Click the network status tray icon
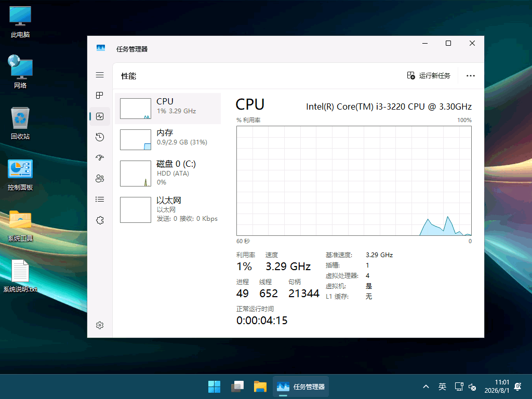532x399 pixels. (459, 387)
